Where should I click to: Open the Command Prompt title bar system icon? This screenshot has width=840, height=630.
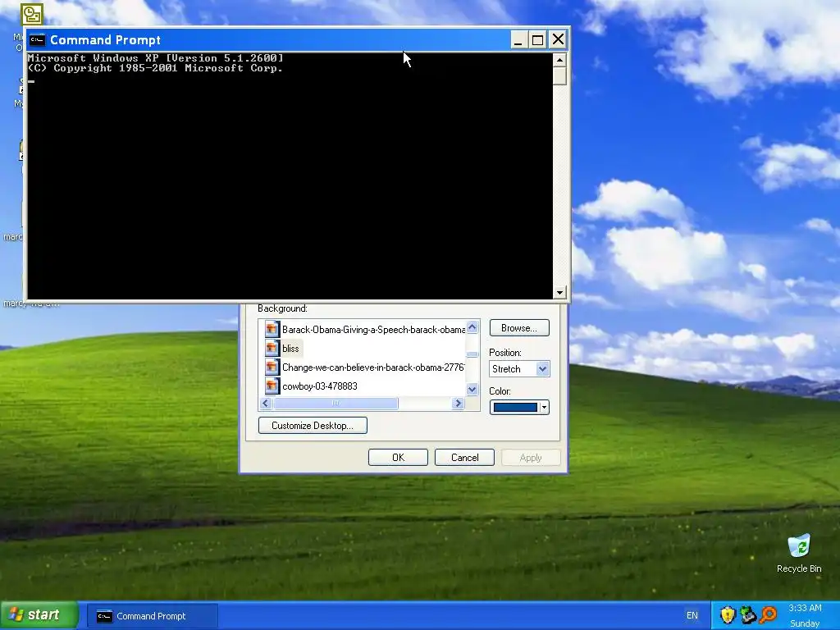[37, 39]
